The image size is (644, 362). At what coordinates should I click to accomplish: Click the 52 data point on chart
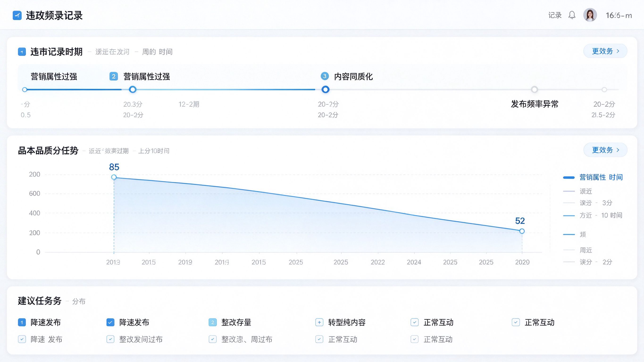(522, 231)
